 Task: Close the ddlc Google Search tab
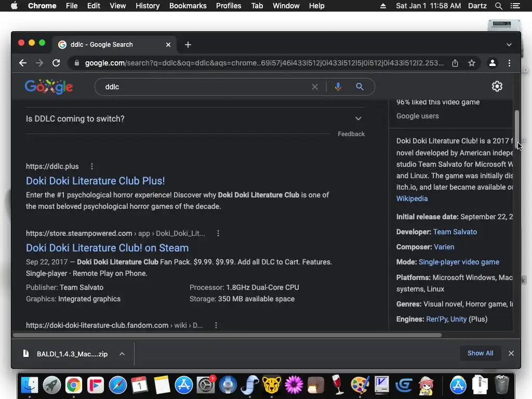pos(168,45)
